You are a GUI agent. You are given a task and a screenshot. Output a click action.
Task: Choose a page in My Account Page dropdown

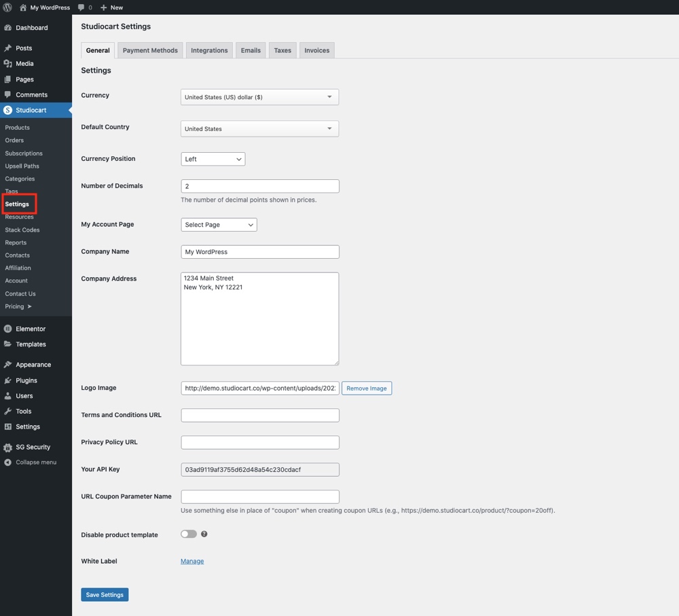pyautogui.click(x=219, y=225)
